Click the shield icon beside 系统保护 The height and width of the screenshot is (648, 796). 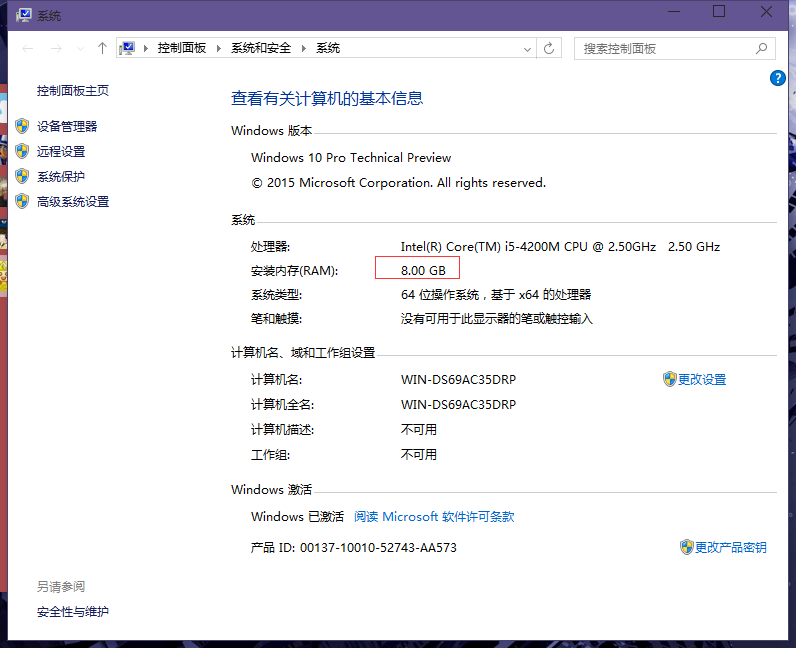tap(22, 176)
